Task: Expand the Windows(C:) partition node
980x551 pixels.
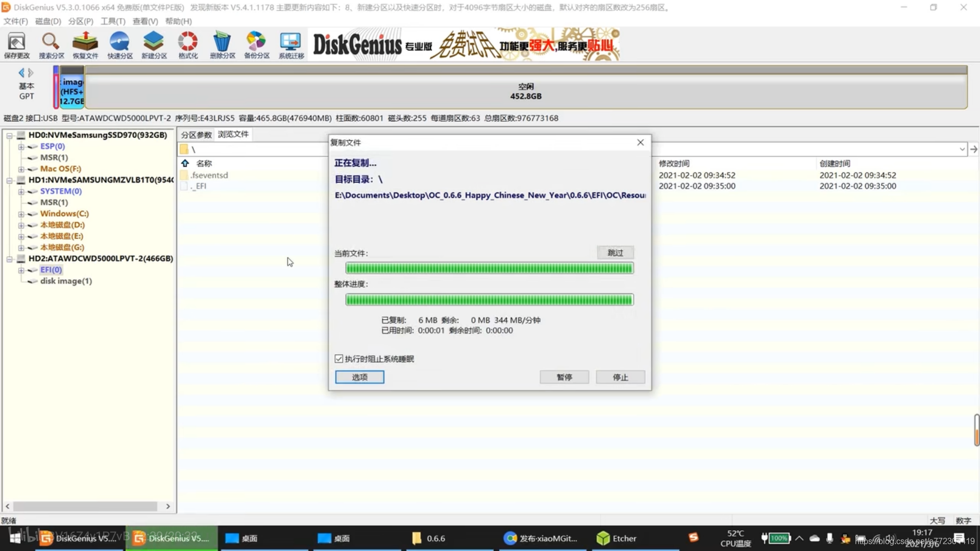Action: pyautogui.click(x=21, y=214)
